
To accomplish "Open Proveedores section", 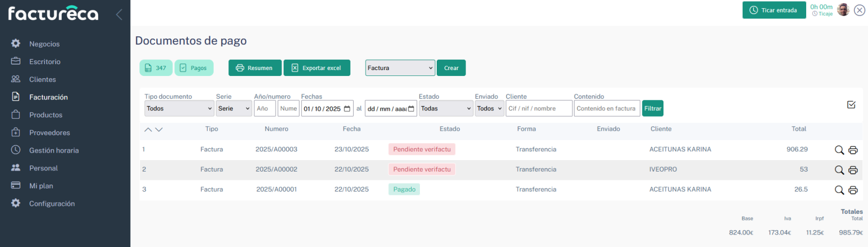I will (49, 132).
